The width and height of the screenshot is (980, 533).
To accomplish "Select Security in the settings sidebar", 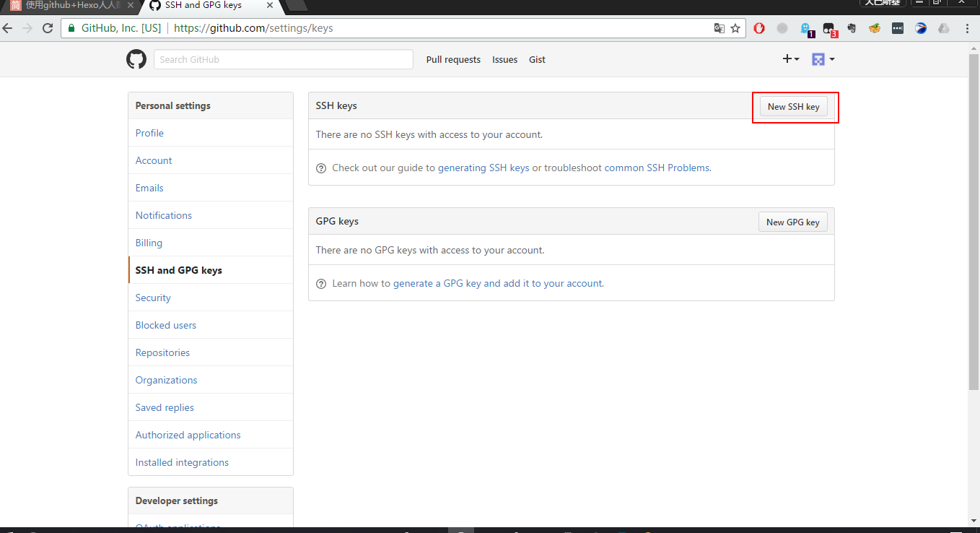I will tap(153, 298).
